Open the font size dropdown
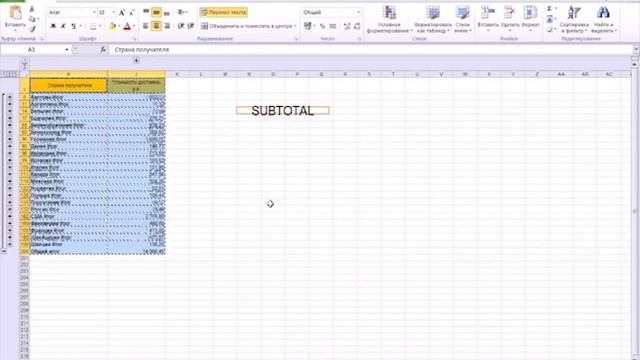Screen dimensions: 640x360 coord(113,13)
